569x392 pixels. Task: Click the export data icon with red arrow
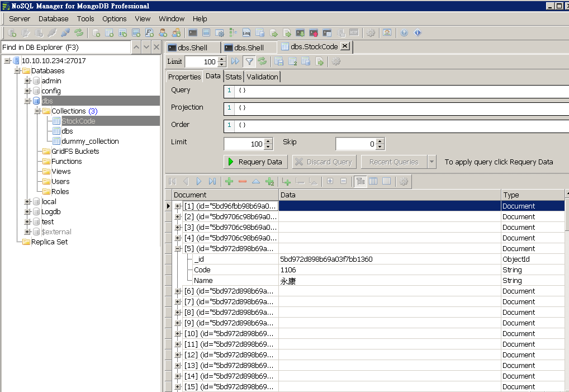pyautogui.click(x=314, y=33)
